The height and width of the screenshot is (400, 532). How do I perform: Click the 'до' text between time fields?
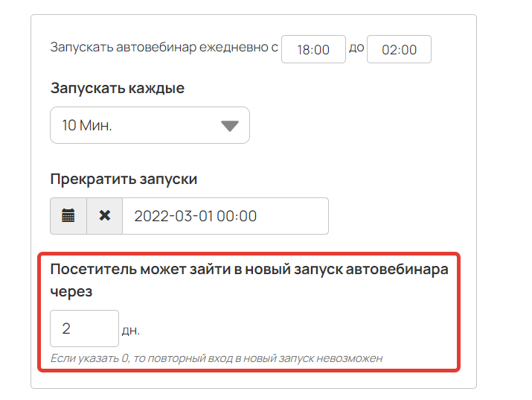(356, 48)
